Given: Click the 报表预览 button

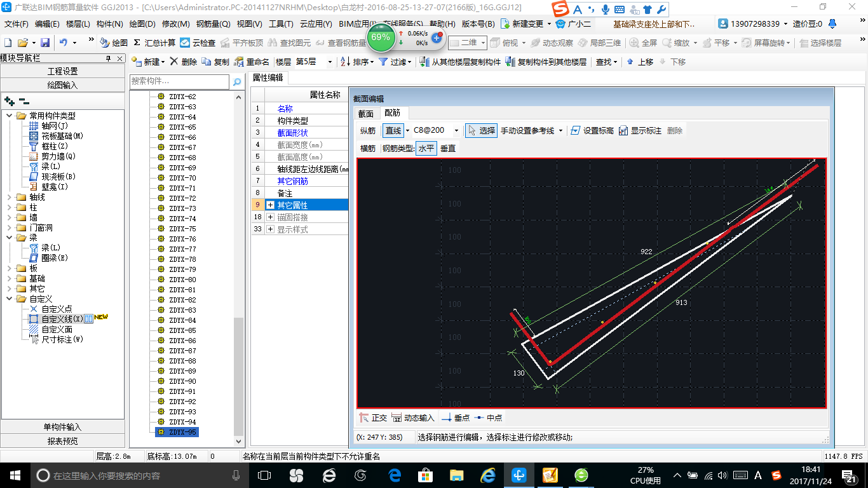Looking at the screenshot, I should [x=63, y=441].
